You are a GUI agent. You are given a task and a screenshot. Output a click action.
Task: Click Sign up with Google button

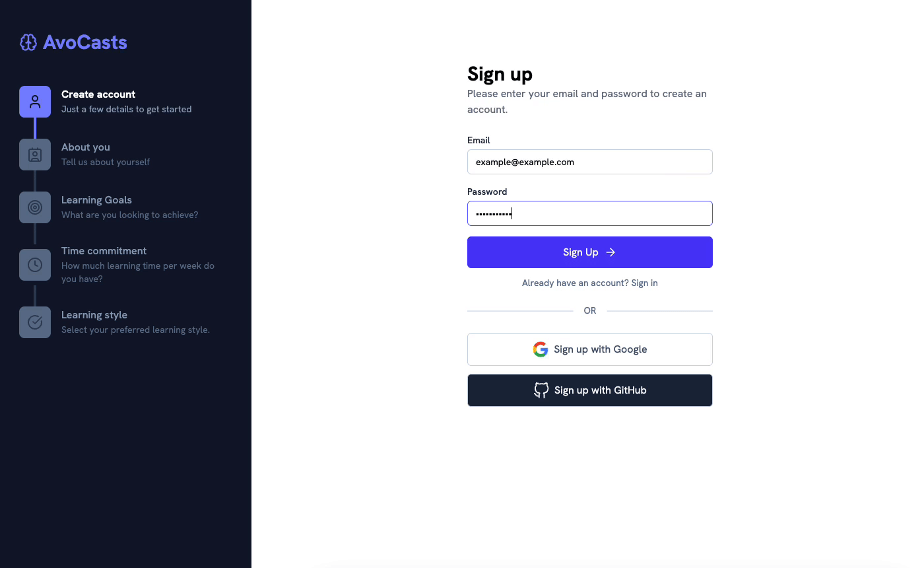[x=590, y=349]
